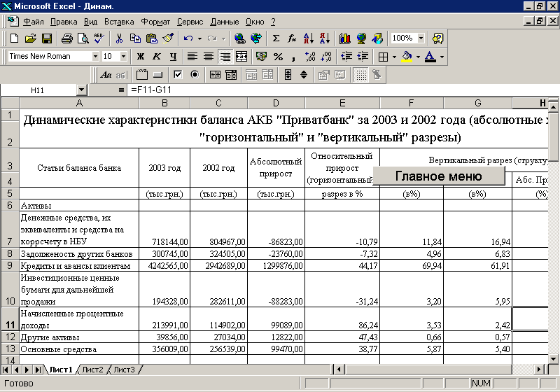Copy selection with the Copy icon
The image size is (560, 392).
click(135, 38)
